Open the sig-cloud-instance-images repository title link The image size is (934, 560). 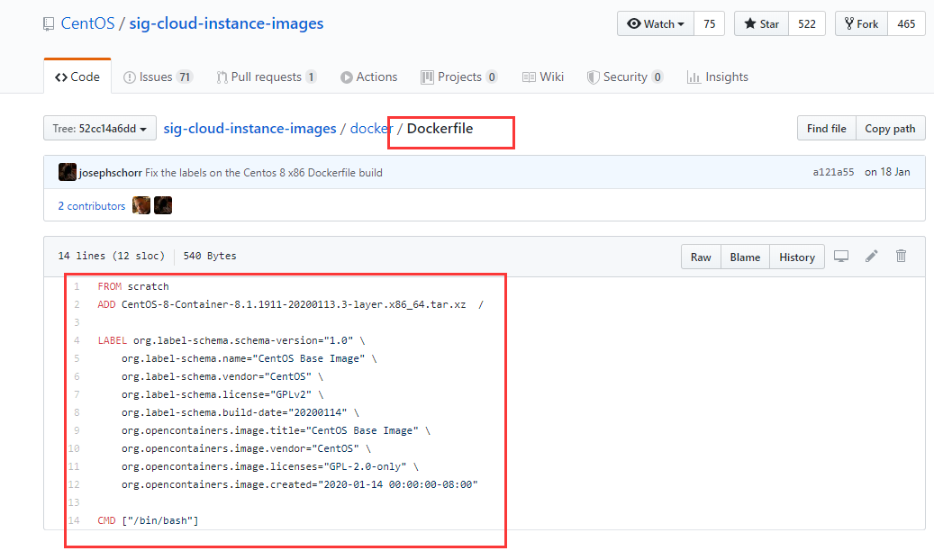click(226, 23)
